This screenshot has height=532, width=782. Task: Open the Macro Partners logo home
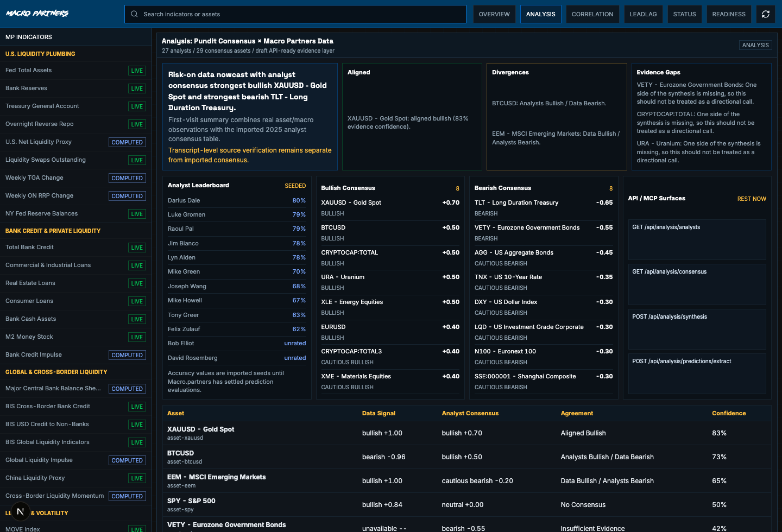point(37,14)
